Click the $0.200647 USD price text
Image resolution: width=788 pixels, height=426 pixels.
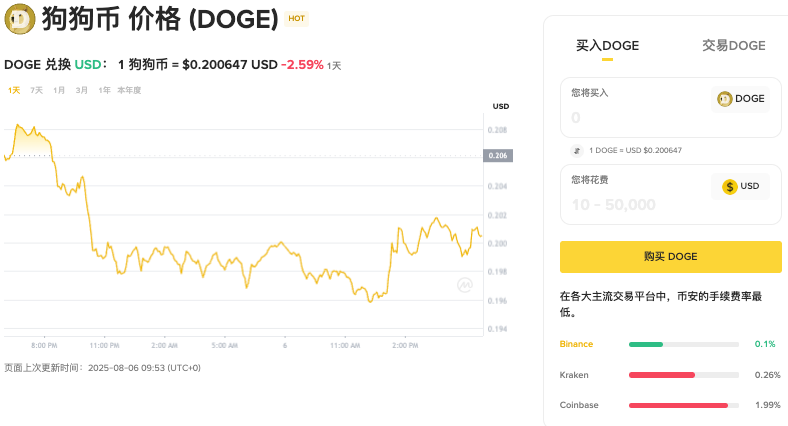coord(230,65)
